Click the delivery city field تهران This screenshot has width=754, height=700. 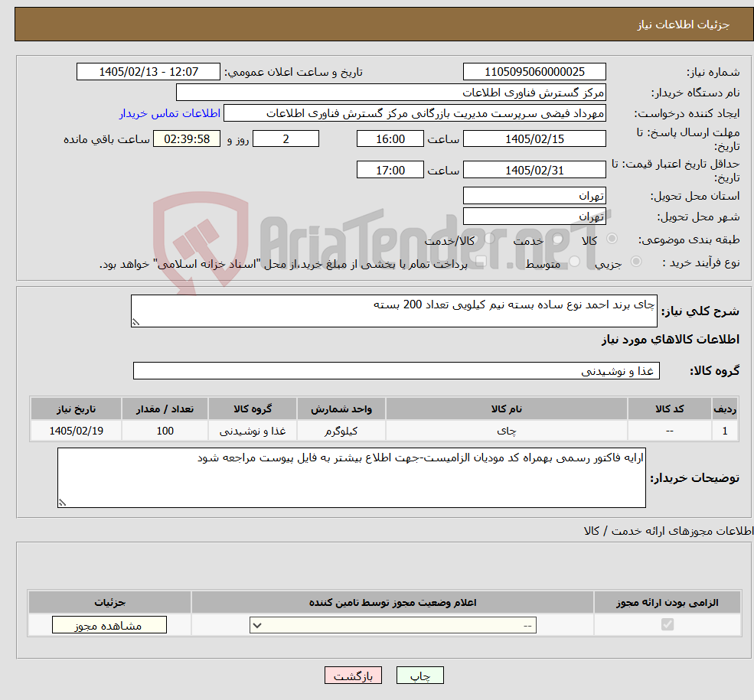point(534,217)
